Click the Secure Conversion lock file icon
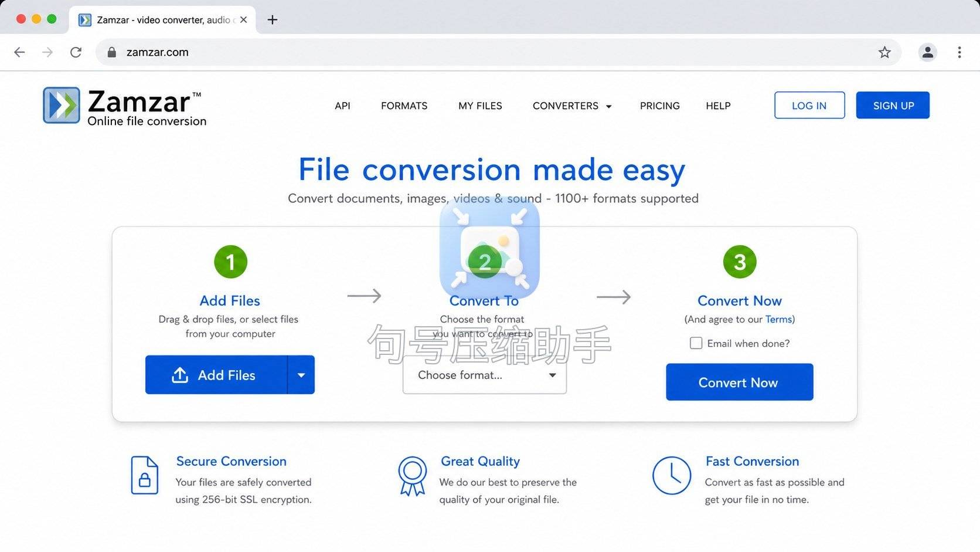 click(144, 475)
